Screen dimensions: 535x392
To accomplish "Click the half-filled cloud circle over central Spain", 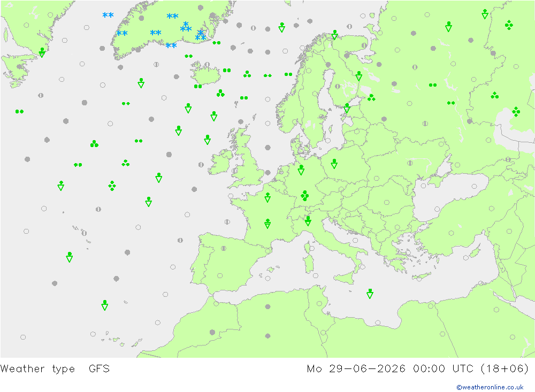I will (224, 248).
